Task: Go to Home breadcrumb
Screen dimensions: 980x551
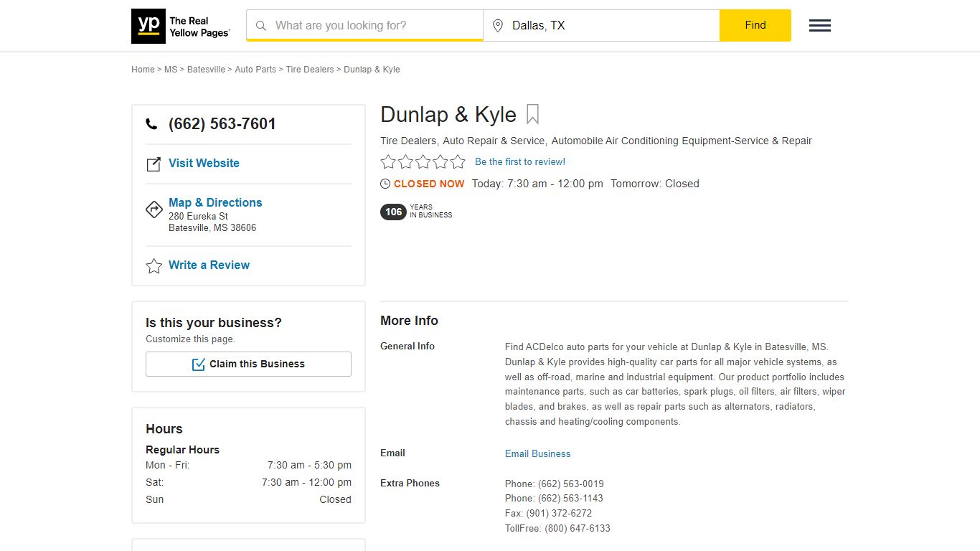Action: coord(143,70)
